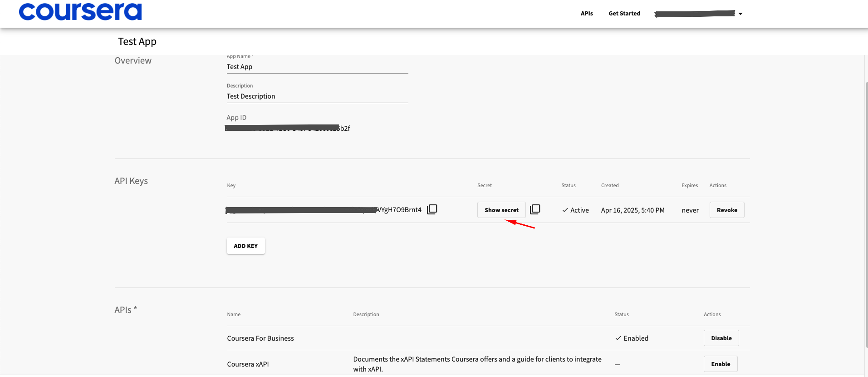This screenshot has width=868, height=377.
Task: Select the Coursera For Business row name
Action: click(x=260, y=338)
